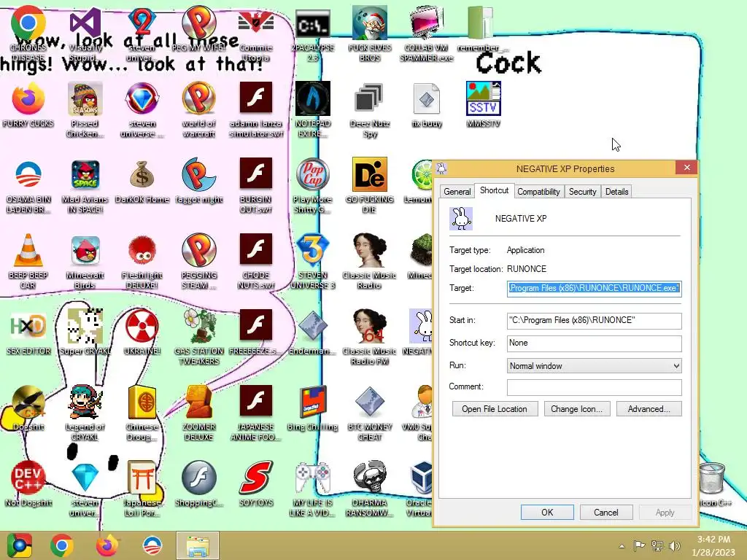Select the DHARMA RANSOMW... skull icon
The height and width of the screenshot is (560, 747).
pos(369,478)
